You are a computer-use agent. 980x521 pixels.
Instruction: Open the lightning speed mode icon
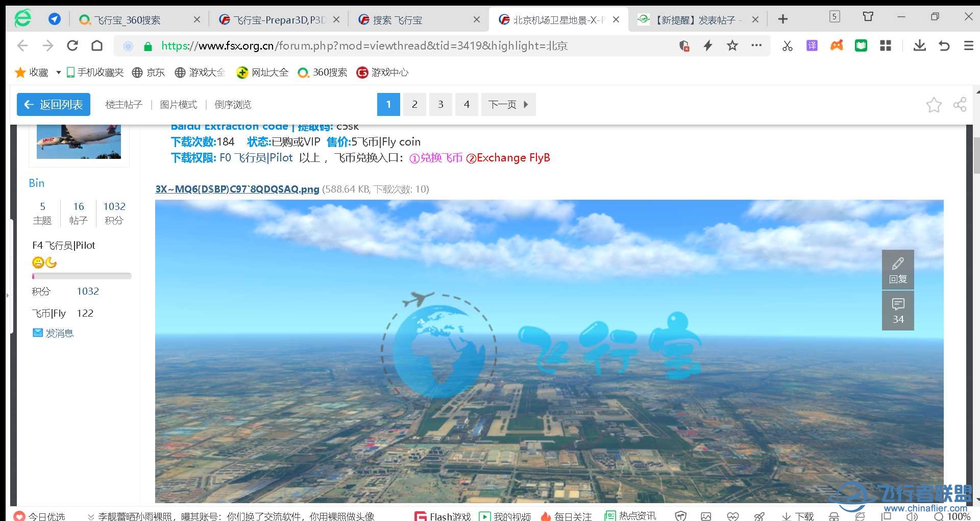tap(708, 46)
